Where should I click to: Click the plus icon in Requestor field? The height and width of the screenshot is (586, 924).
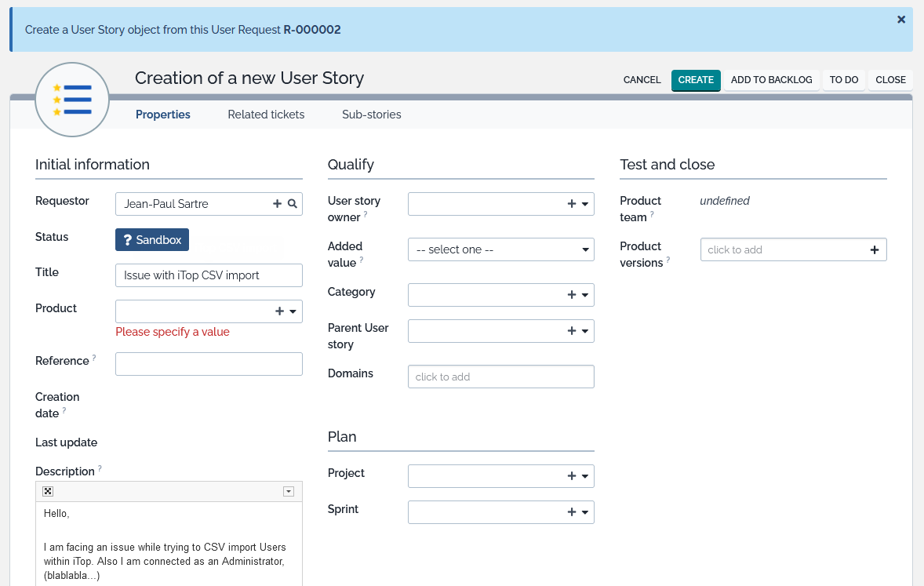tap(277, 204)
